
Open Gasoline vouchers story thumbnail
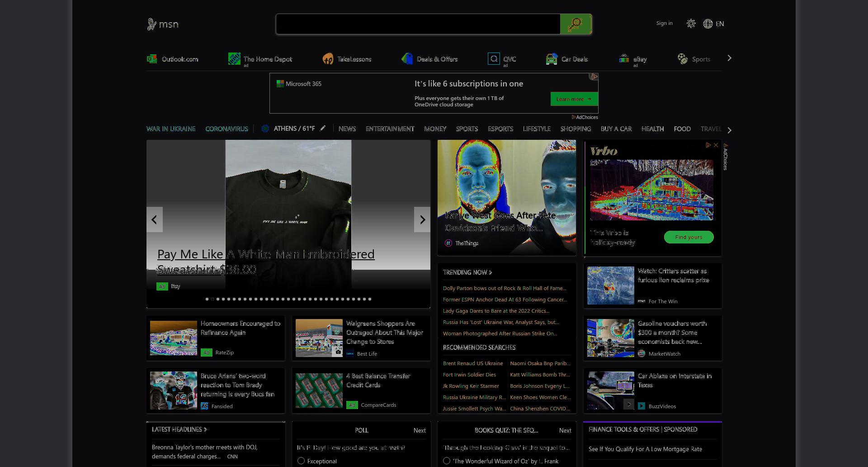(x=611, y=338)
